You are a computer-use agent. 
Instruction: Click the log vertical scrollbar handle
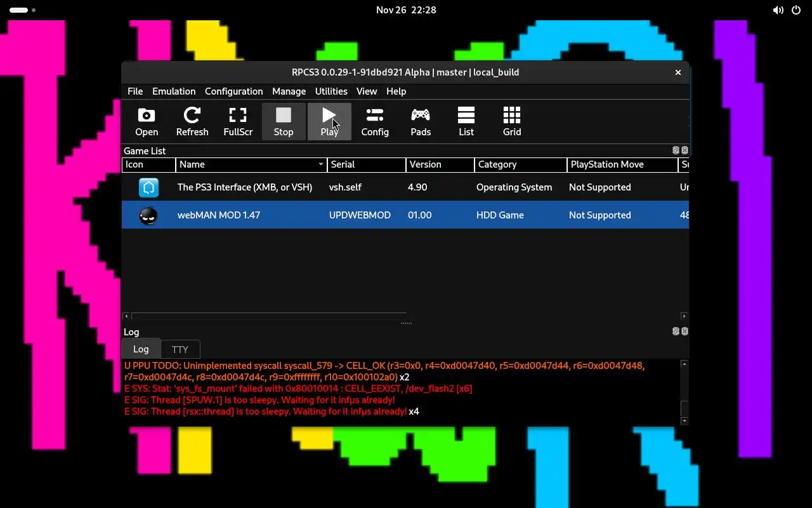pos(684,408)
